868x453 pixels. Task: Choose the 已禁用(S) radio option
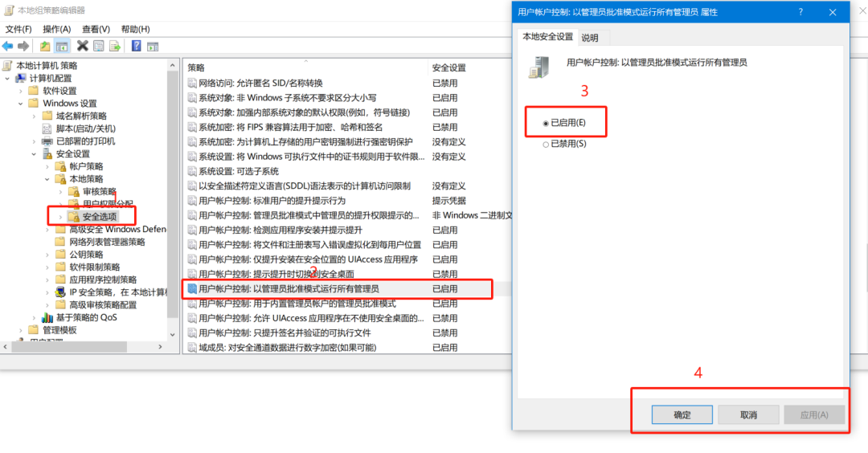[546, 145]
